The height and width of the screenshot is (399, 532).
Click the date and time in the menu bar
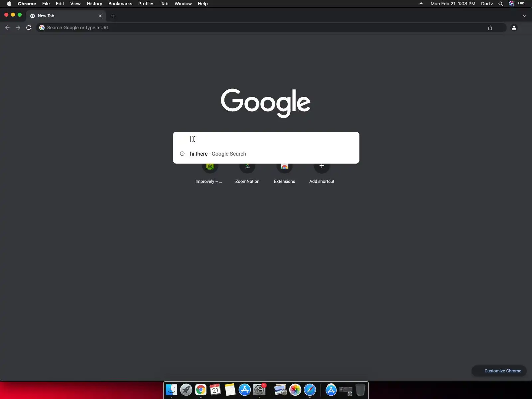click(x=453, y=4)
